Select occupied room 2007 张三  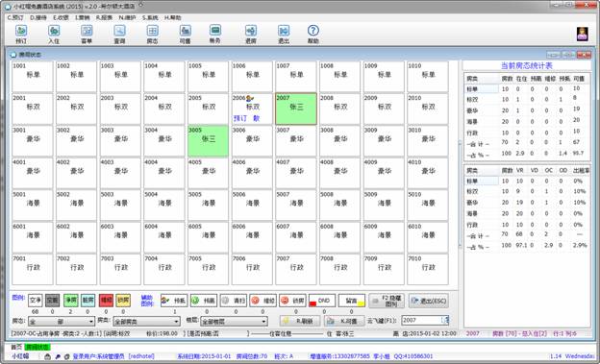coord(296,109)
